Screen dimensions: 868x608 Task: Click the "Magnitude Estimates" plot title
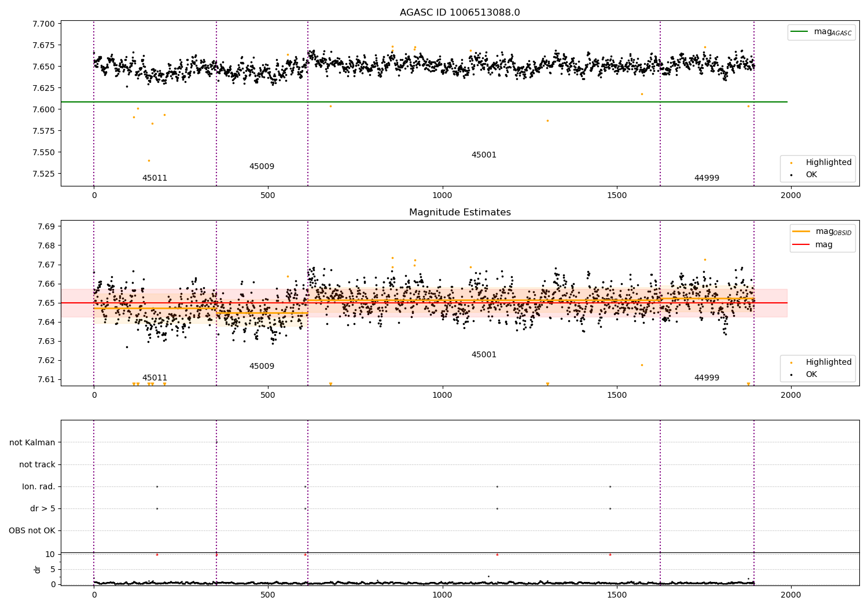point(459,213)
